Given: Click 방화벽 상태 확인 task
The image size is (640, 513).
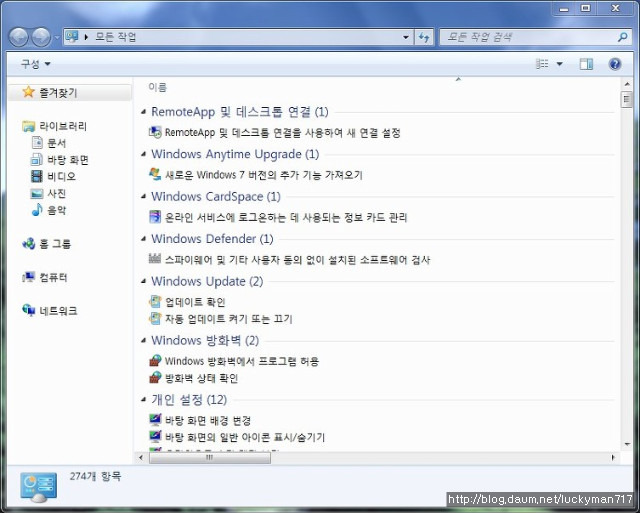Looking at the screenshot, I should point(201,378).
